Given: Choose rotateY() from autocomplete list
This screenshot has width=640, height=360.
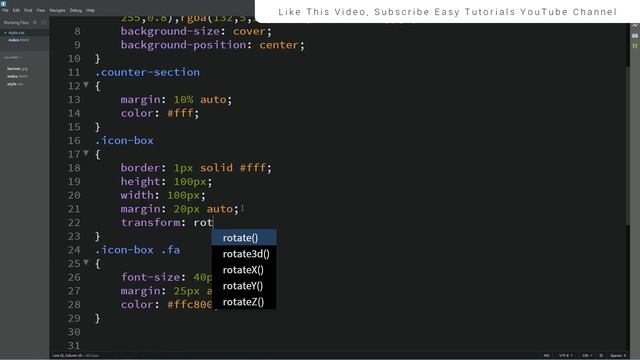Looking at the screenshot, I should [244, 286].
